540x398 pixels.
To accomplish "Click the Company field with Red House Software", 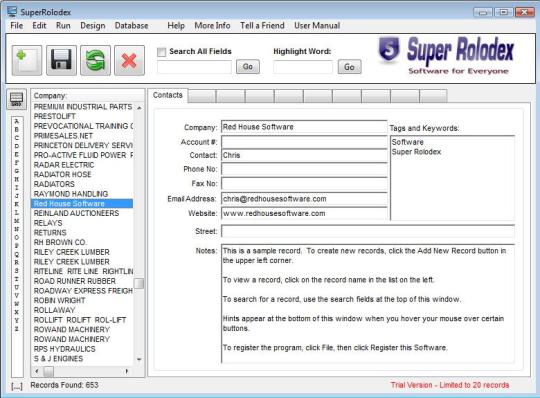I will click(304, 127).
